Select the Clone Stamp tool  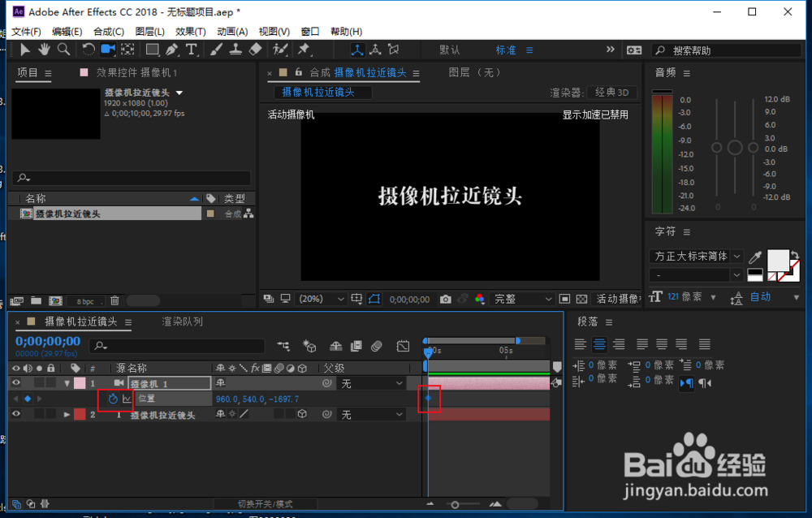point(235,50)
